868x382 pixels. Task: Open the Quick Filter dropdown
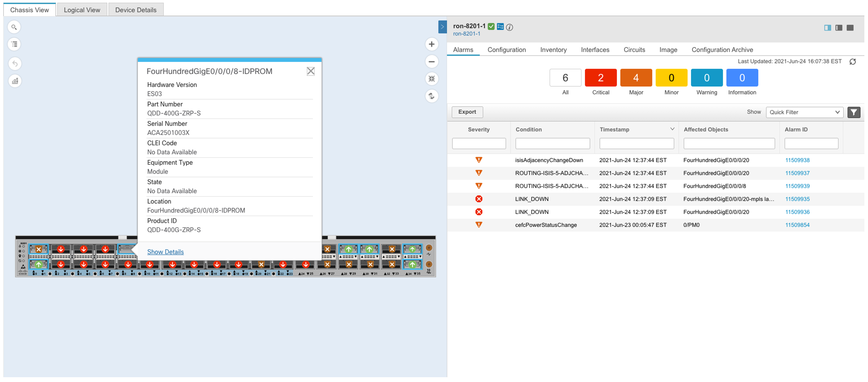coord(804,112)
